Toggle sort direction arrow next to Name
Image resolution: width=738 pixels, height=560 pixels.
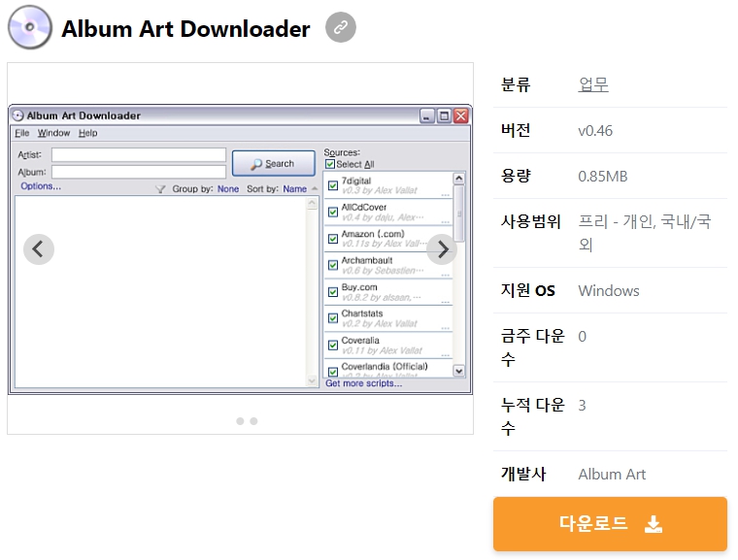pos(315,188)
